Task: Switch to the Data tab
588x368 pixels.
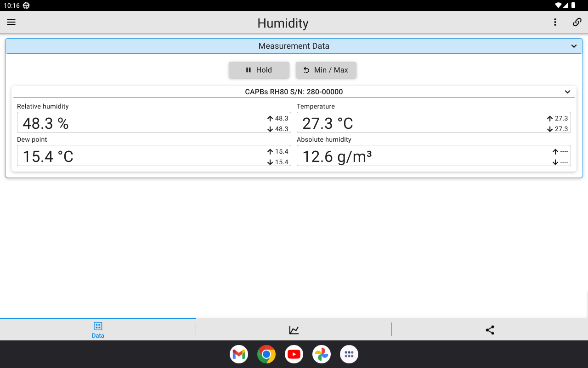Action: (x=98, y=330)
